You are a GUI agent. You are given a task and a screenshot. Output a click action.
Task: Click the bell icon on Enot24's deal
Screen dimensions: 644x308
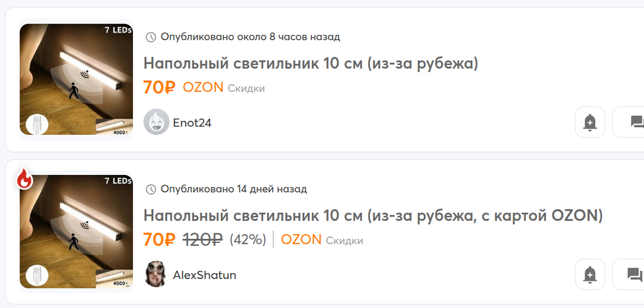coord(590,122)
